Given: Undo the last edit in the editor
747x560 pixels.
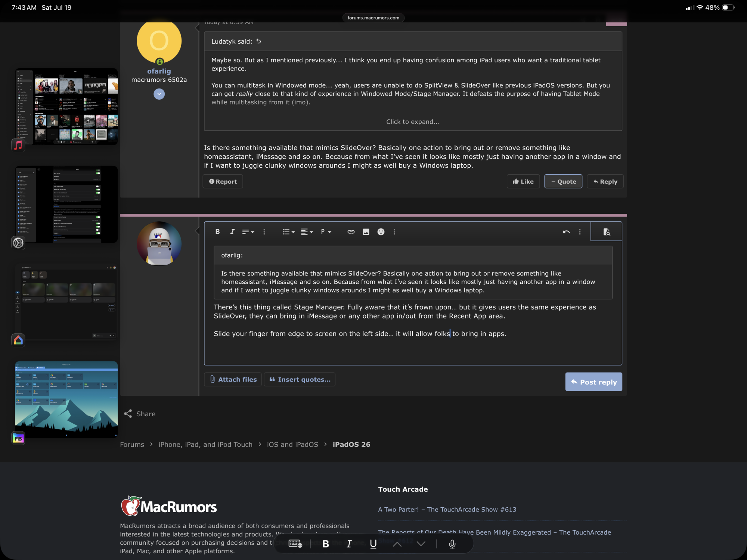Looking at the screenshot, I should point(566,232).
